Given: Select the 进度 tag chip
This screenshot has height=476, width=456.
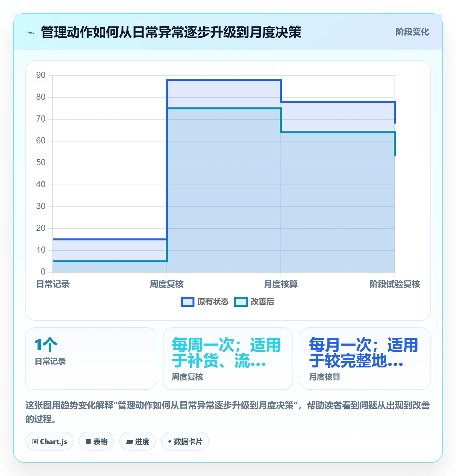Looking at the screenshot, I should click(x=137, y=441).
